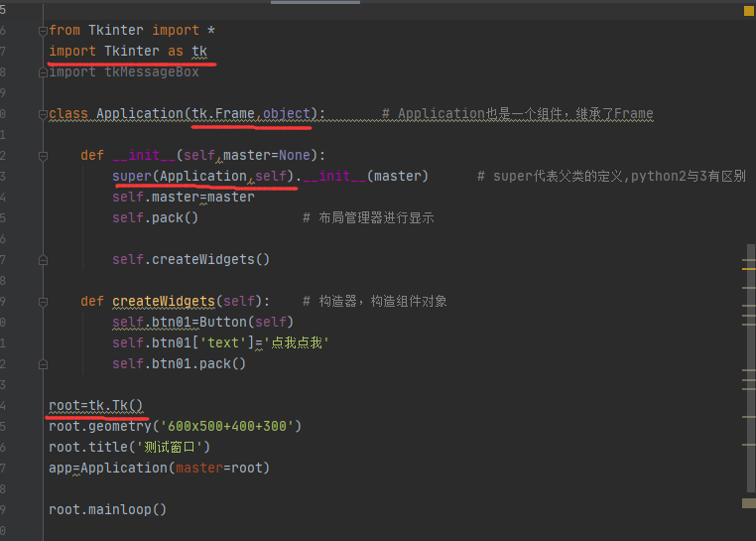Click 'self.pack()' statement
Screen dimensions: 756x541
point(155,217)
